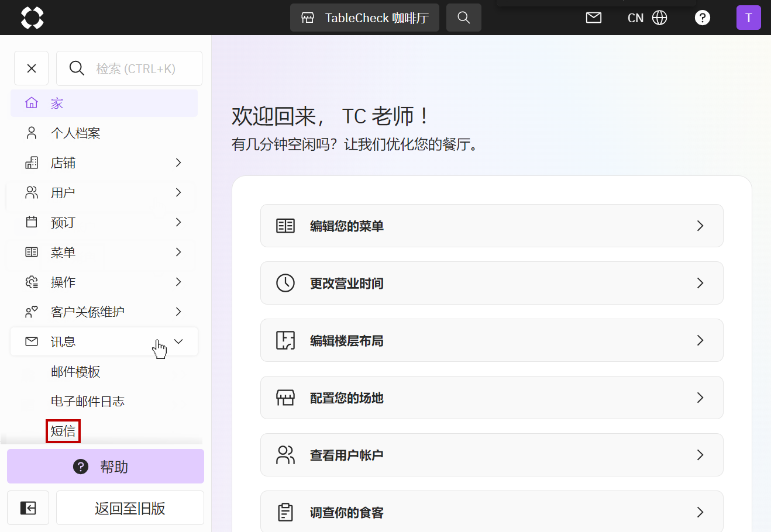771x532 pixels.
Task: Click the calendar icon beside 预订
Action: [x=32, y=222]
